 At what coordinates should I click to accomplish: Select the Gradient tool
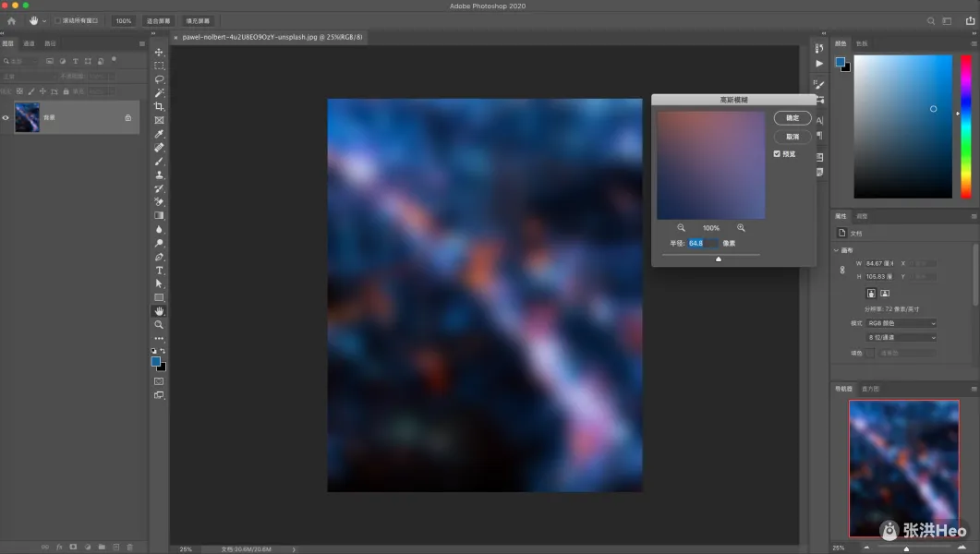159,215
